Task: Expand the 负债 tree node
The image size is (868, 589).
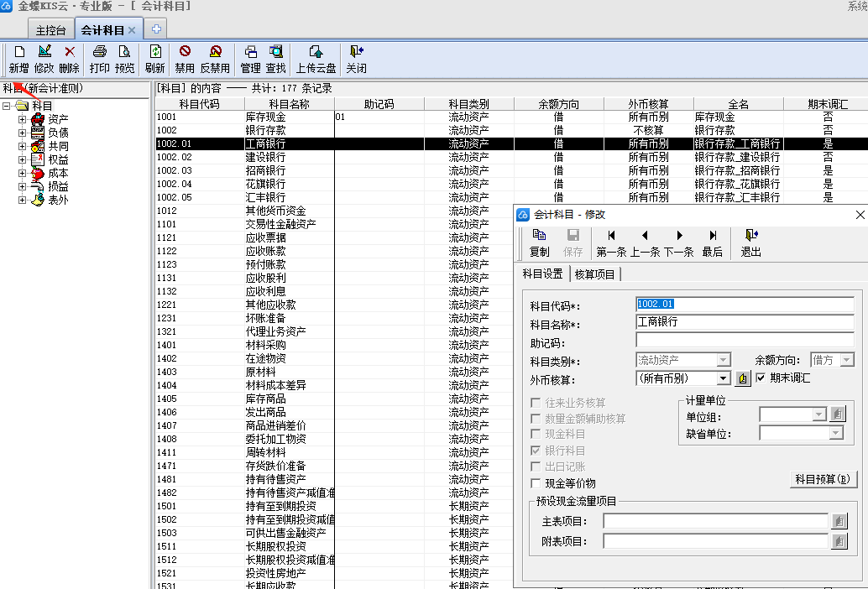Action: [22, 133]
